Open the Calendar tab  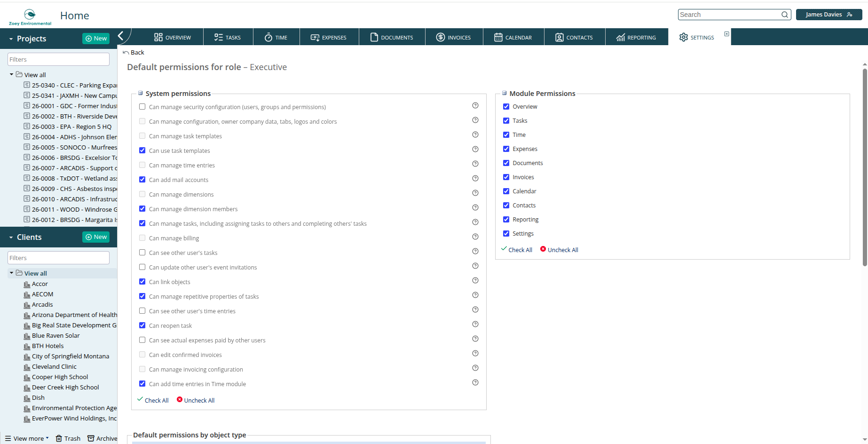513,37
